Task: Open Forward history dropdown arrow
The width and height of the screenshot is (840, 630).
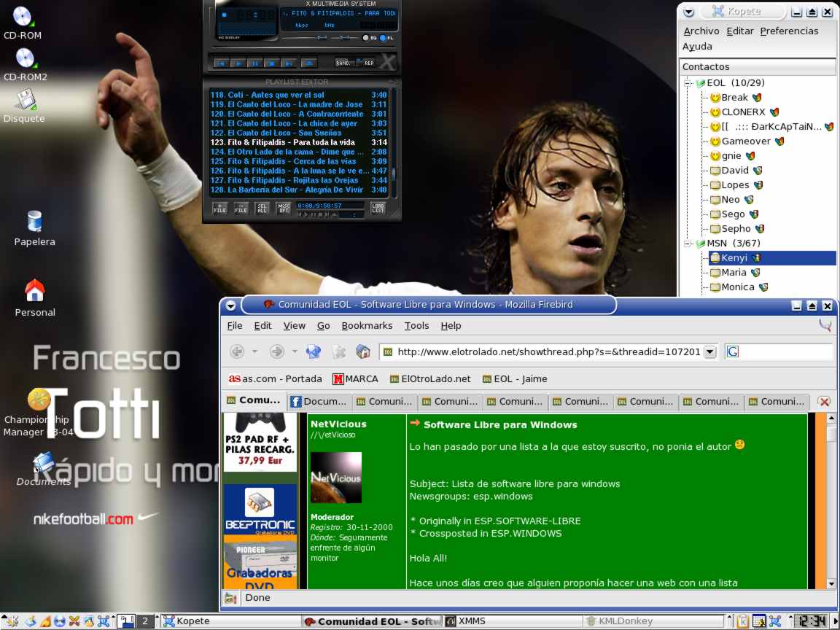Action: click(295, 352)
